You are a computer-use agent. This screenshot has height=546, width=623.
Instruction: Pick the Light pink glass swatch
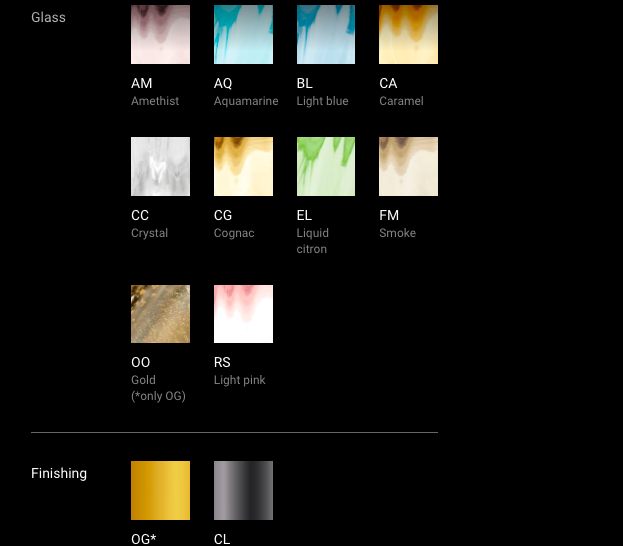click(x=243, y=314)
